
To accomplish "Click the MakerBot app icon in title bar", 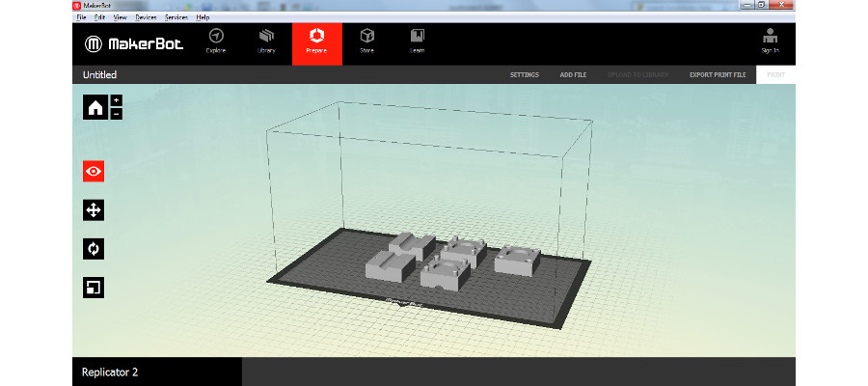I will 77,5.
